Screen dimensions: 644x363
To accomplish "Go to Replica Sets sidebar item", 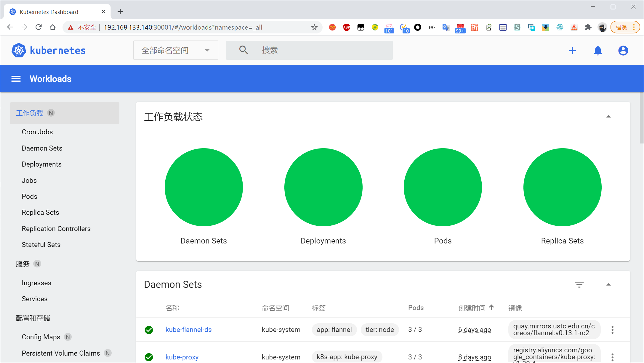I will tap(40, 212).
